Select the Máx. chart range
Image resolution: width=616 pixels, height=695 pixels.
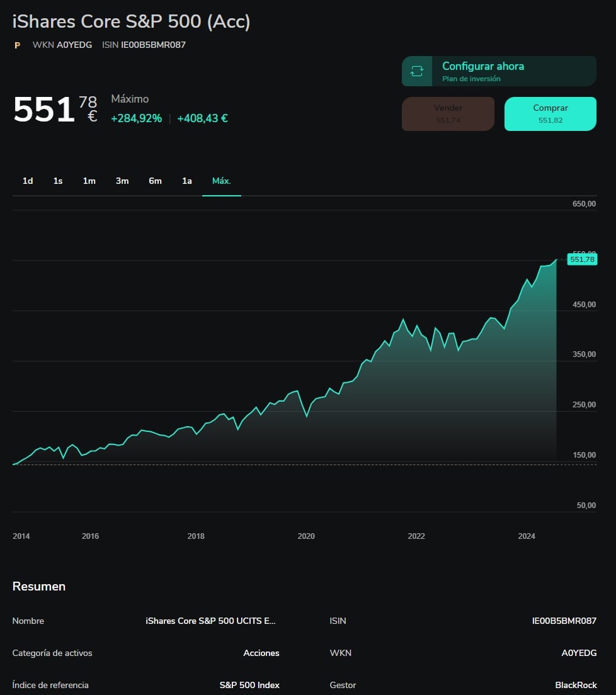[221, 181]
